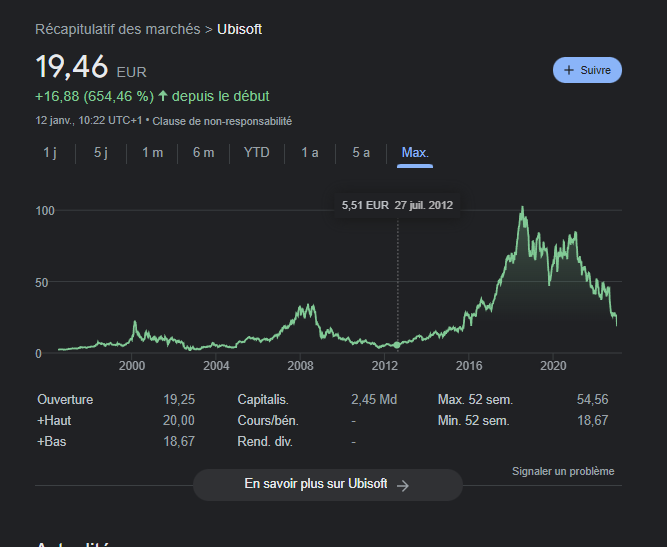Click the 2016 label on the chart axis

(x=469, y=366)
